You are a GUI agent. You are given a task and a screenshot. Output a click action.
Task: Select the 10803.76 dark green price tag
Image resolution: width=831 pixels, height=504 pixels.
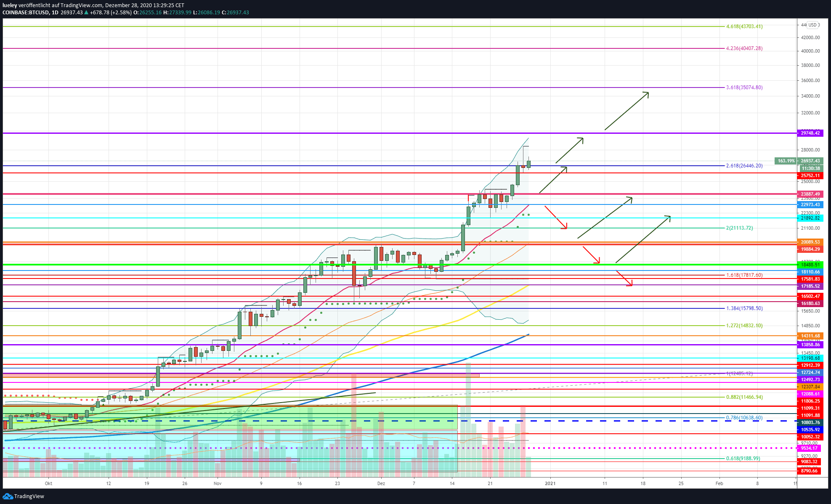point(810,422)
